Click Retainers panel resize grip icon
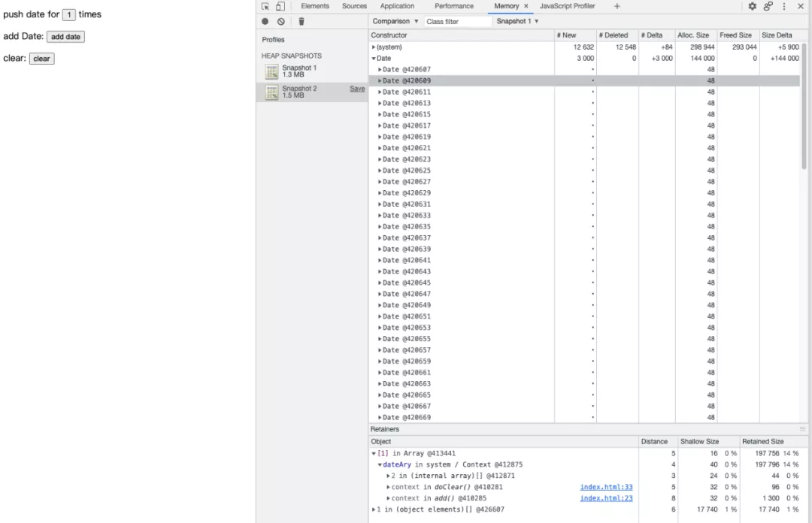 [x=802, y=429]
